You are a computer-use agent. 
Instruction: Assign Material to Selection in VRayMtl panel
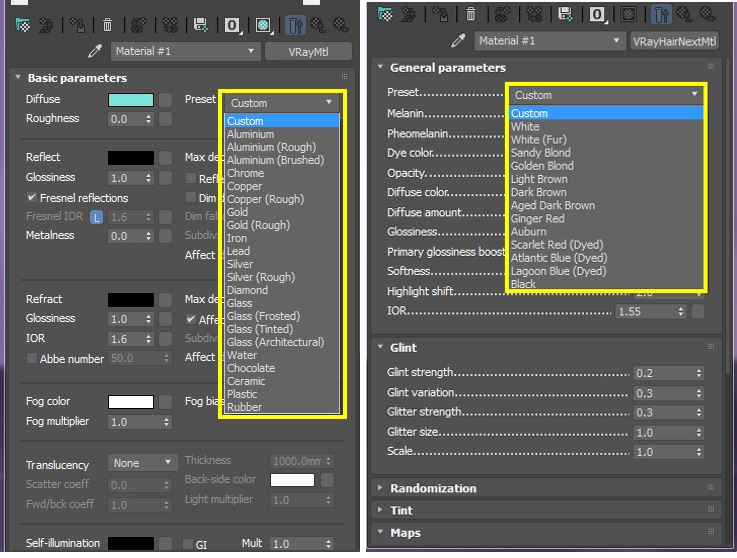[77, 25]
